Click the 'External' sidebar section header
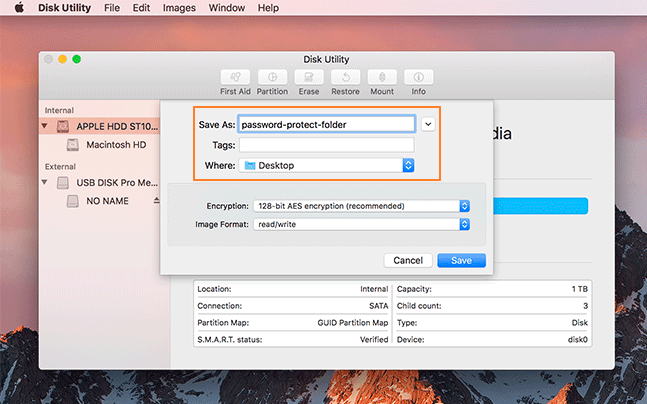The height and width of the screenshot is (404, 647). (x=60, y=166)
